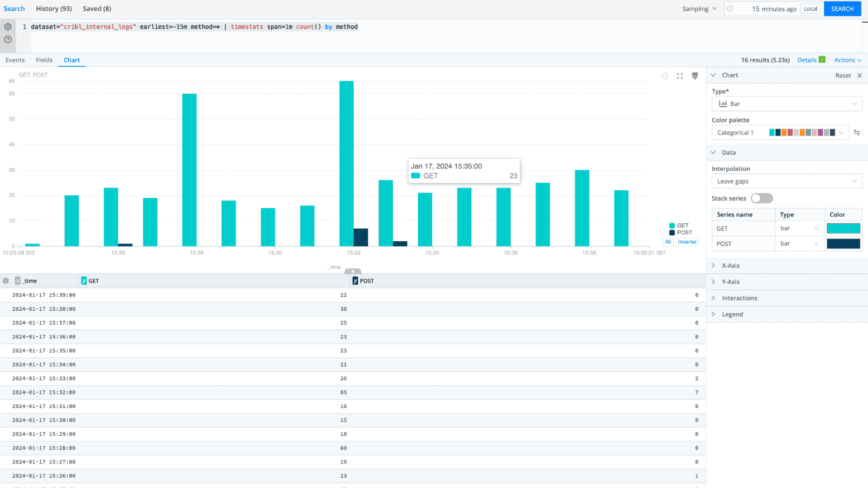
Task: Click the Reset link in Chart panel
Action: coord(843,75)
